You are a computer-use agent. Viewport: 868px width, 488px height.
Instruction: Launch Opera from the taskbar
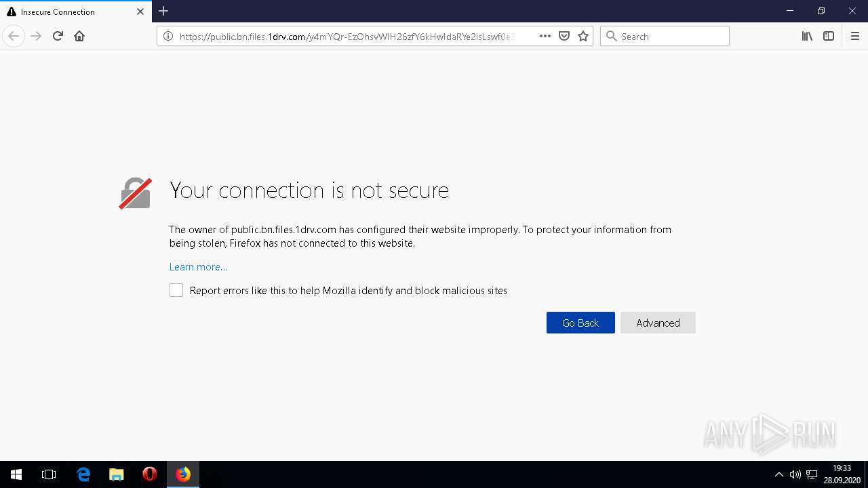pos(150,474)
